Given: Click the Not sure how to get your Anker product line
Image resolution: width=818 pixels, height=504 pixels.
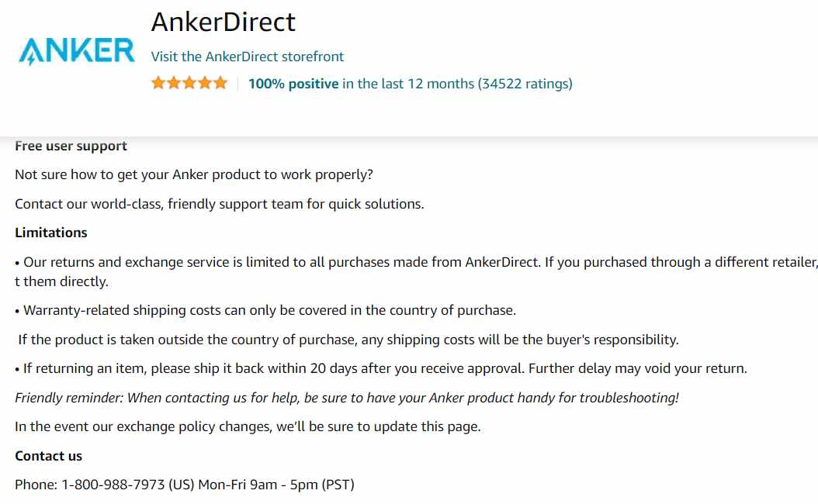Looking at the screenshot, I should click(x=194, y=174).
